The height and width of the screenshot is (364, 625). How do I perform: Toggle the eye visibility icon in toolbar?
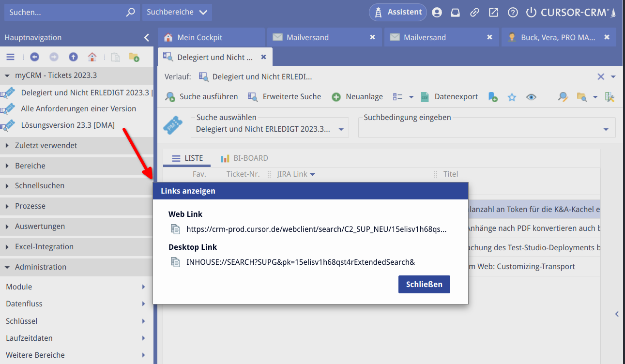531,97
